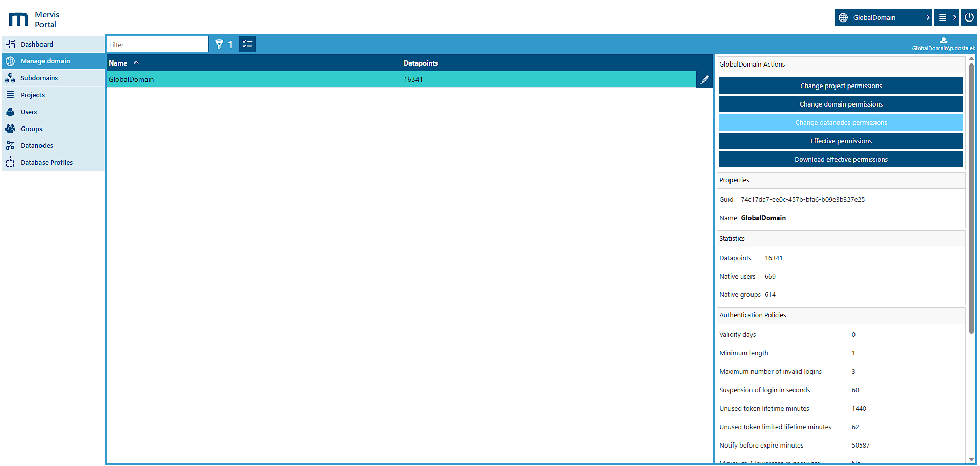The image size is (980, 466).
Task: Click the Suspension of login in seconds label
Action: pyautogui.click(x=764, y=390)
